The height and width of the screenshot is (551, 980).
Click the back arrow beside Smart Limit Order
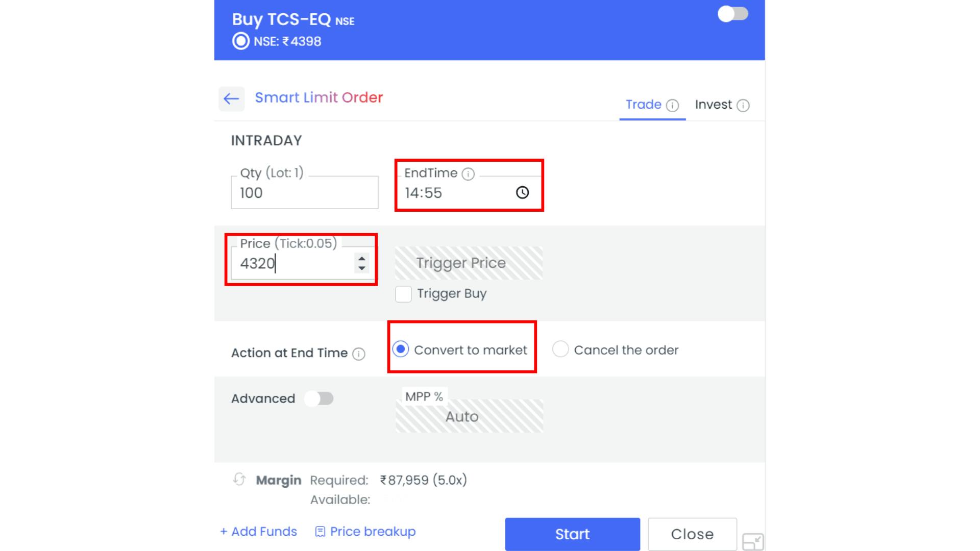[x=231, y=98]
